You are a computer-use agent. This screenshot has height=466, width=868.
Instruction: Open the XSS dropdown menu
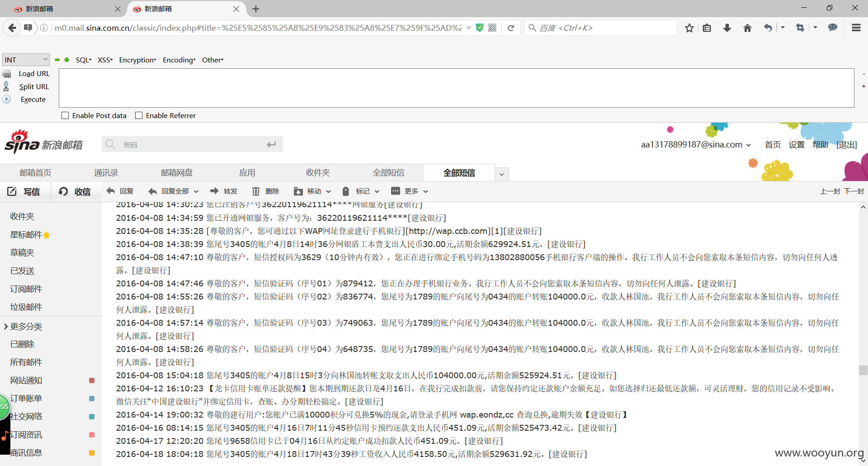point(105,60)
